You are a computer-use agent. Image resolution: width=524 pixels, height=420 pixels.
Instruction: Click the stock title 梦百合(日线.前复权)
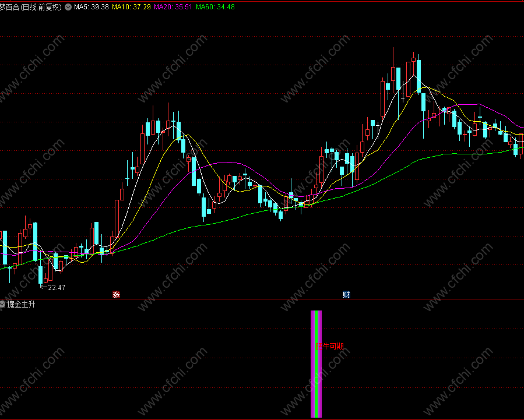pyautogui.click(x=31, y=7)
